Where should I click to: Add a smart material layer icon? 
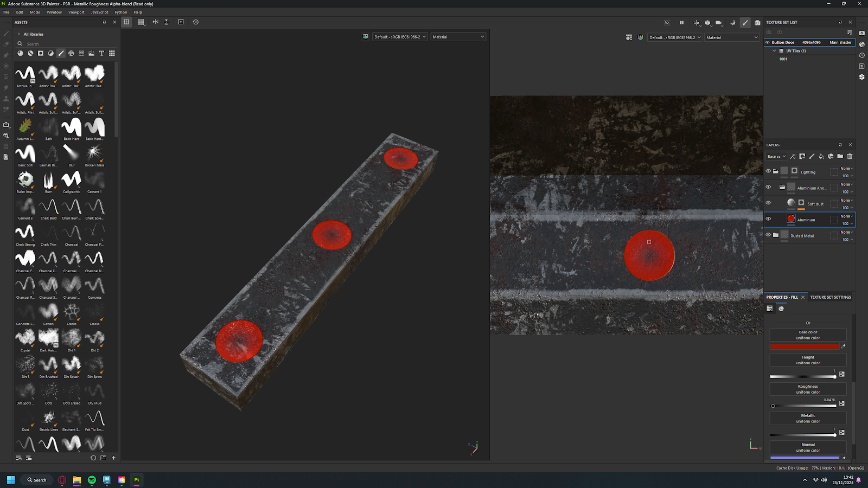click(x=831, y=157)
